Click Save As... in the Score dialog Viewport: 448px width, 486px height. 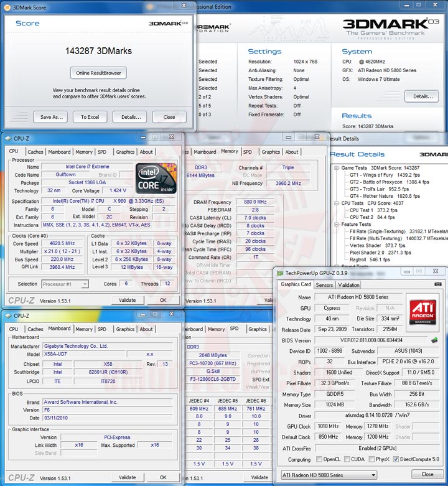[x=52, y=117]
